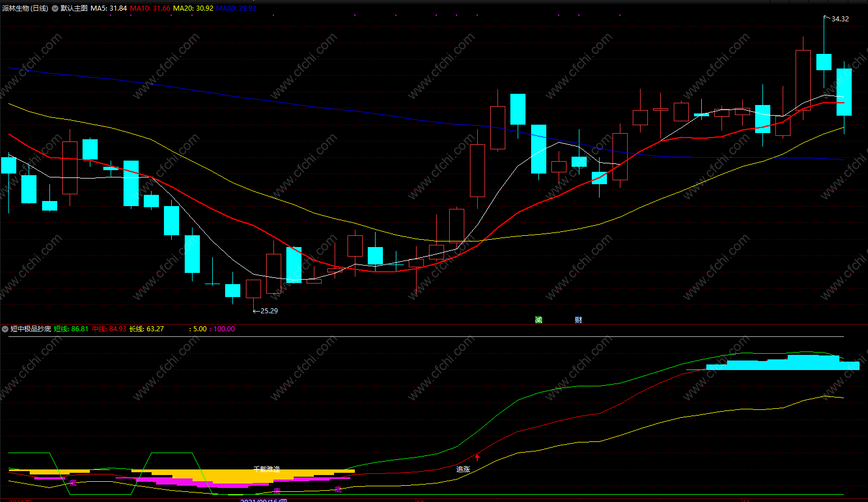Click the 财 marker under the chart

click(578, 320)
